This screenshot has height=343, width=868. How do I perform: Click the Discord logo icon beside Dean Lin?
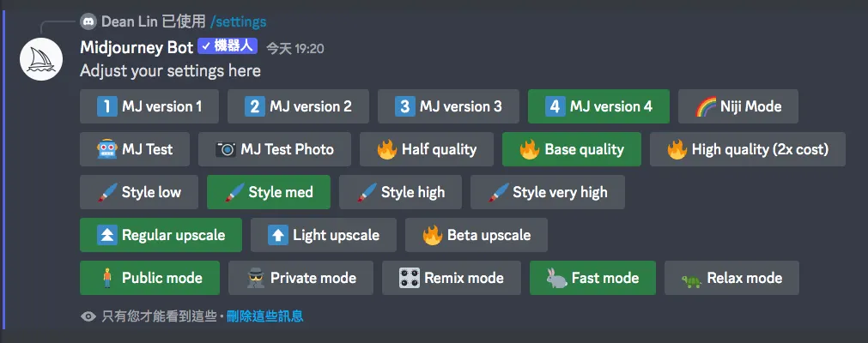(88, 21)
